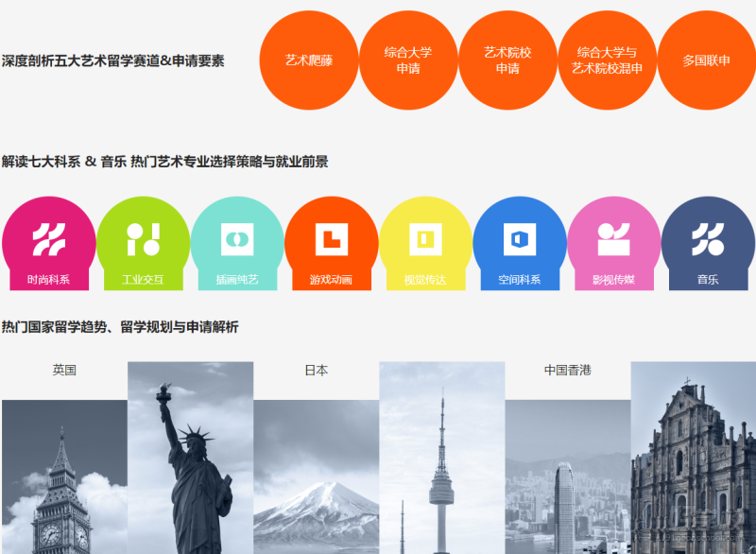This screenshot has height=554, width=756.
Task: Select the blue 空间科系 icon
Action: 520,242
